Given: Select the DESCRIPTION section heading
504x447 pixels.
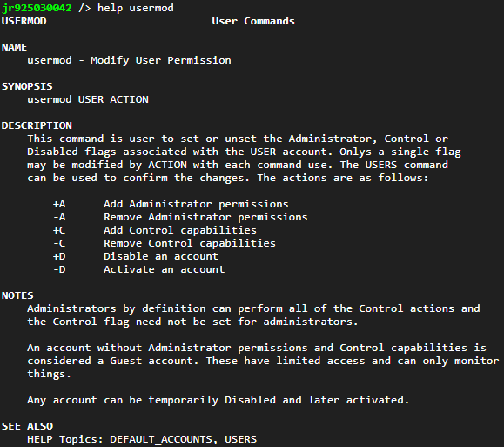Looking at the screenshot, I should pyautogui.click(x=37, y=125).
